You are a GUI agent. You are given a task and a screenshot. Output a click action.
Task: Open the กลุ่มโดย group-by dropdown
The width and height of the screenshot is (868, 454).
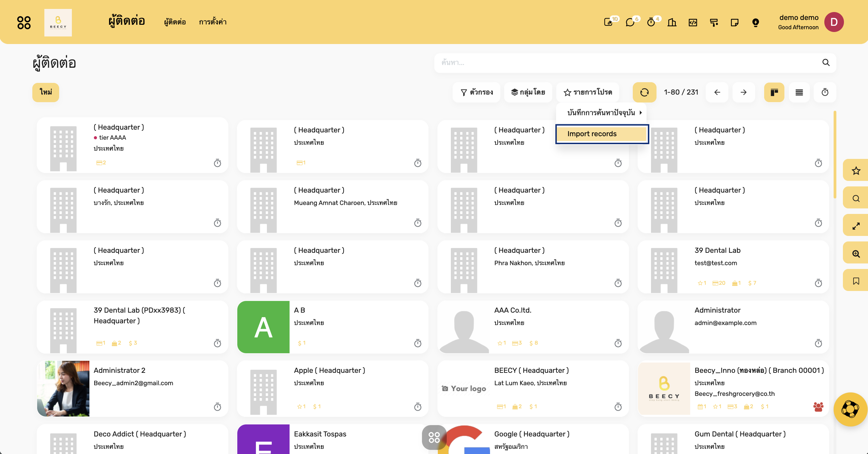(x=528, y=92)
